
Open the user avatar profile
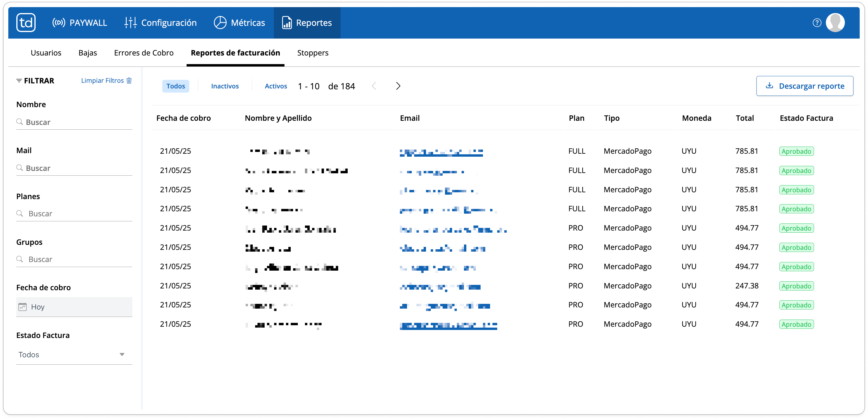[x=835, y=23]
